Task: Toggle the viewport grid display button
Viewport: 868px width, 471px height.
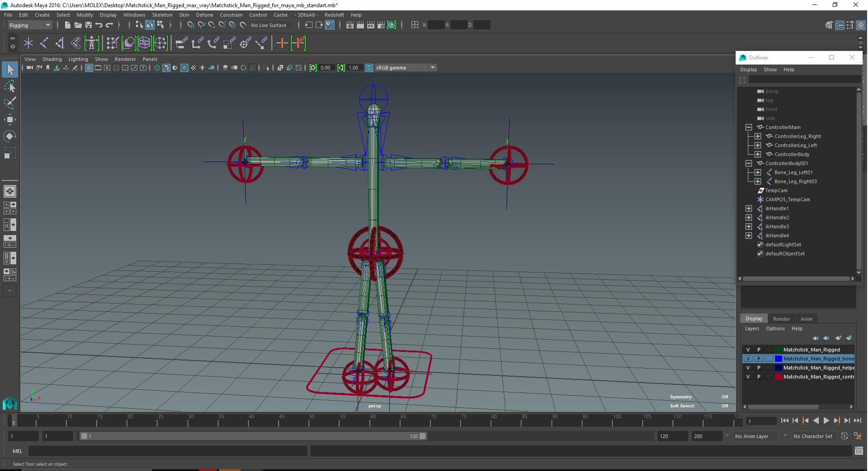Action: tap(89, 68)
